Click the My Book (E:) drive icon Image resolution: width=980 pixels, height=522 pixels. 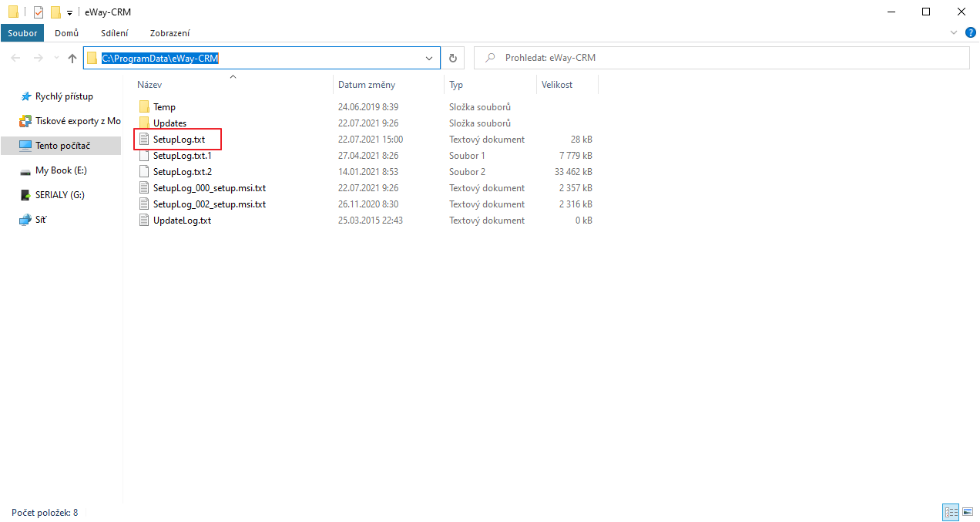point(25,170)
